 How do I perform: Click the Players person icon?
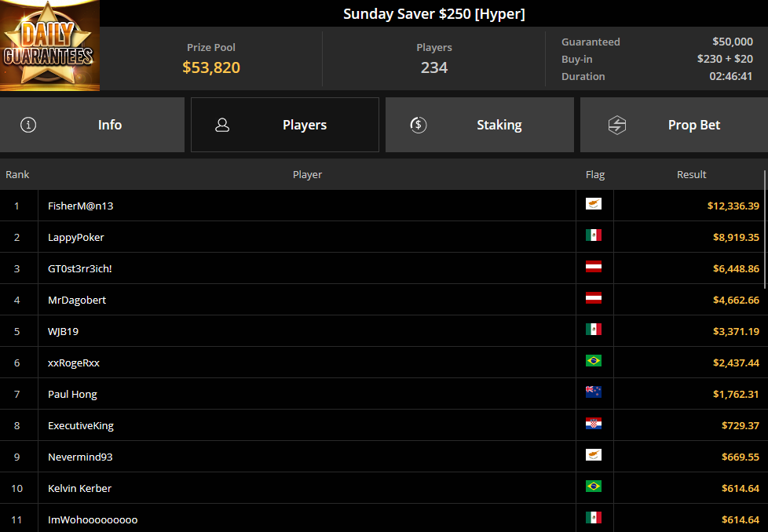(x=222, y=125)
